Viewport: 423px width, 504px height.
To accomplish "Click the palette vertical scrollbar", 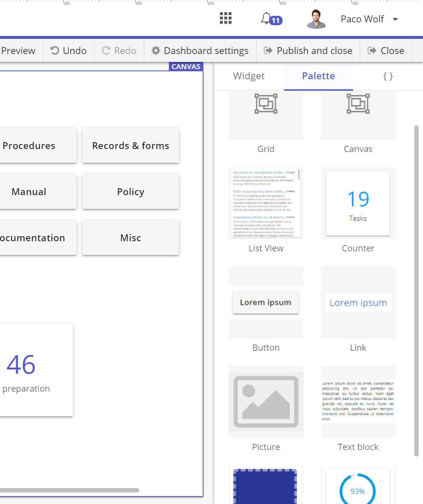I will [x=417, y=291].
